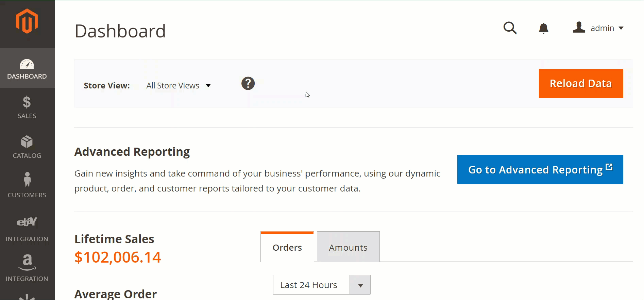Open notifications via the bell icon
The image size is (644, 300).
pos(543,28)
